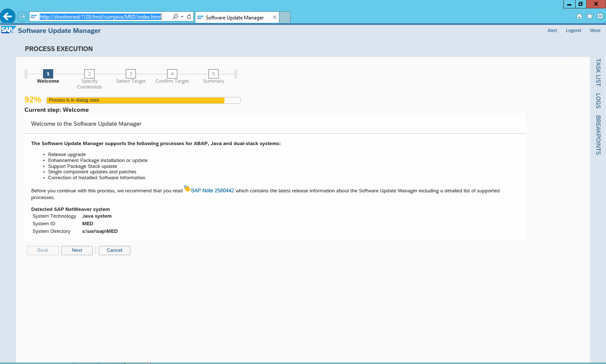Click the System Directory value s:\usr\sap\MED
606x364 pixels.
click(x=100, y=231)
